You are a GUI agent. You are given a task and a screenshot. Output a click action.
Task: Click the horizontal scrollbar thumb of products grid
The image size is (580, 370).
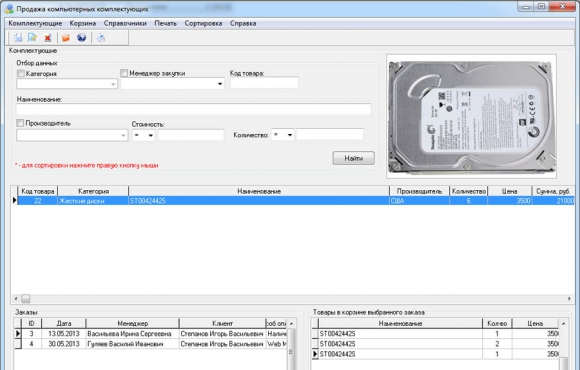[x=26, y=298]
